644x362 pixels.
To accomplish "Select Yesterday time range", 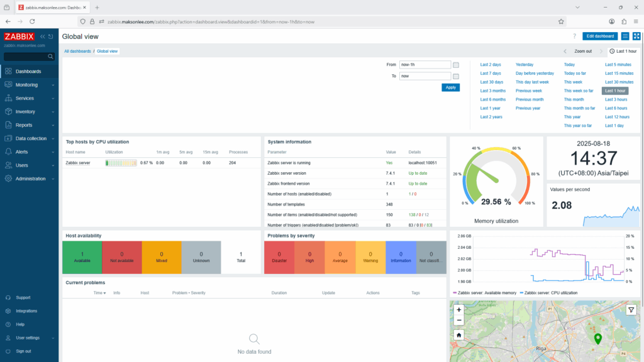I will pyautogui.click(x=525, y=65).
